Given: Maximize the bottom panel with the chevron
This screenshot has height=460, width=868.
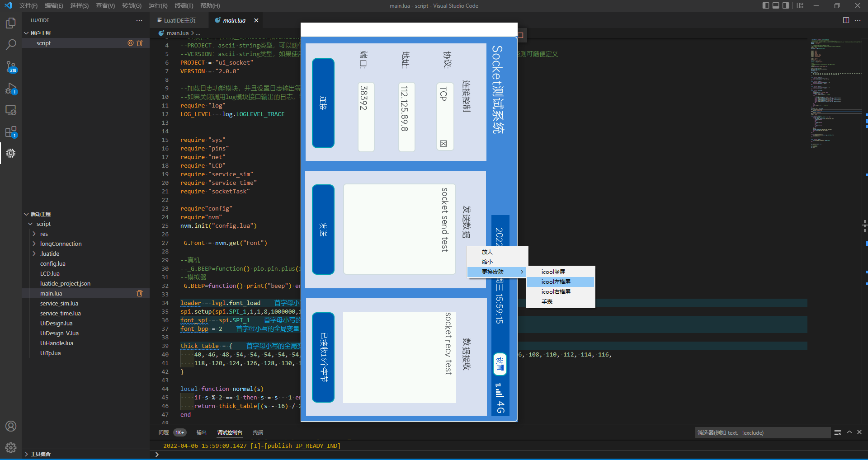Looking at the screenshot, I should click(x=849, y=432).
